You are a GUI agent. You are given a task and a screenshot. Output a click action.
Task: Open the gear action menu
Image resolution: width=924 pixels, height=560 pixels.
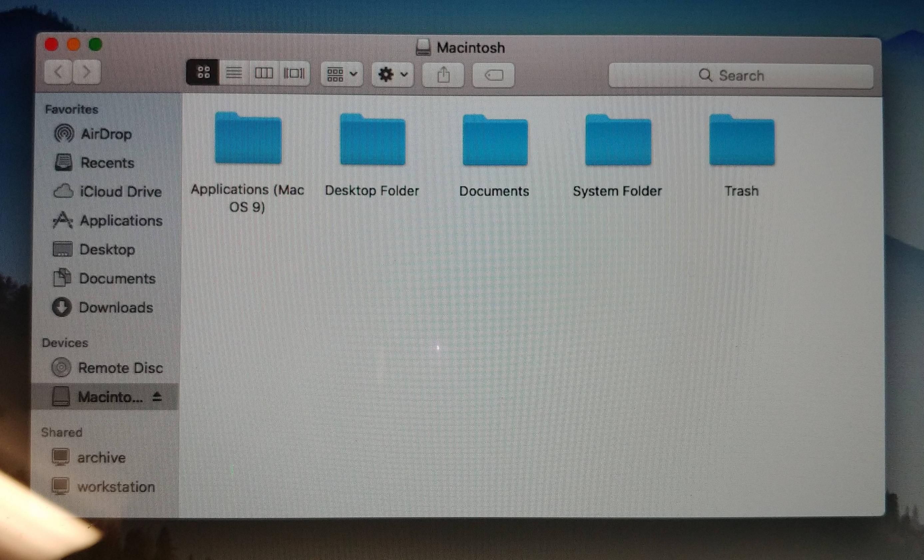[392, 74]
